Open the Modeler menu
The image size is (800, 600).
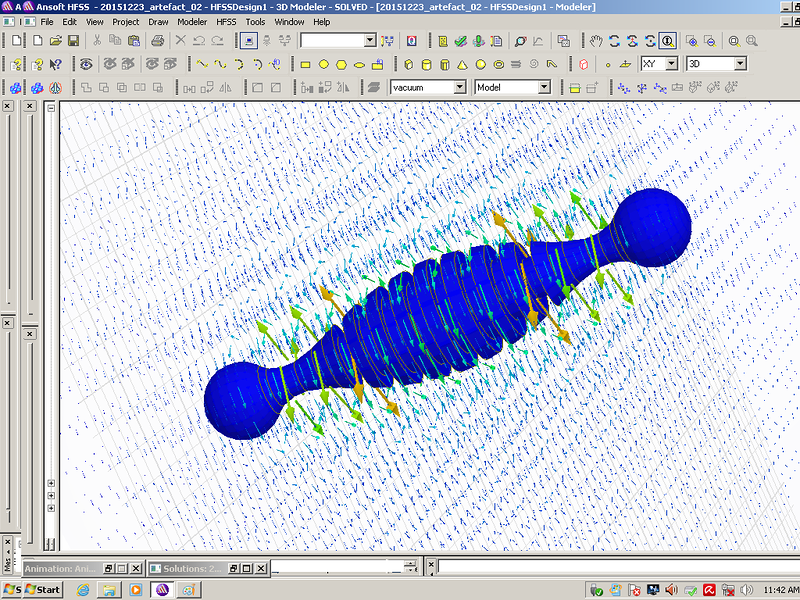192,21
